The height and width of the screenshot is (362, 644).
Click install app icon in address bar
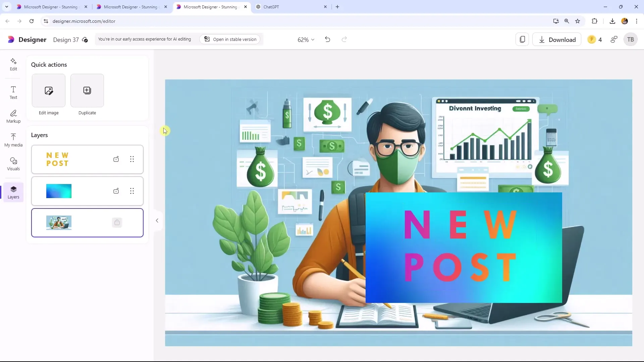(x=556, y=21)
